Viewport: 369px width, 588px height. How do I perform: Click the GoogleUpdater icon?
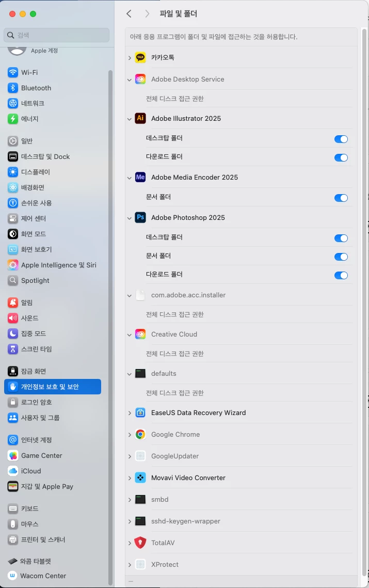pos(140,456)
